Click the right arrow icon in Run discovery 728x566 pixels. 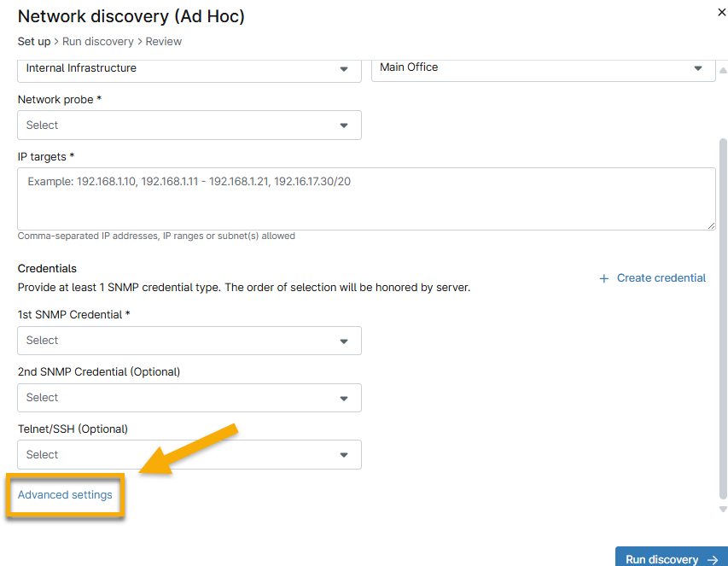coord(713,560)
